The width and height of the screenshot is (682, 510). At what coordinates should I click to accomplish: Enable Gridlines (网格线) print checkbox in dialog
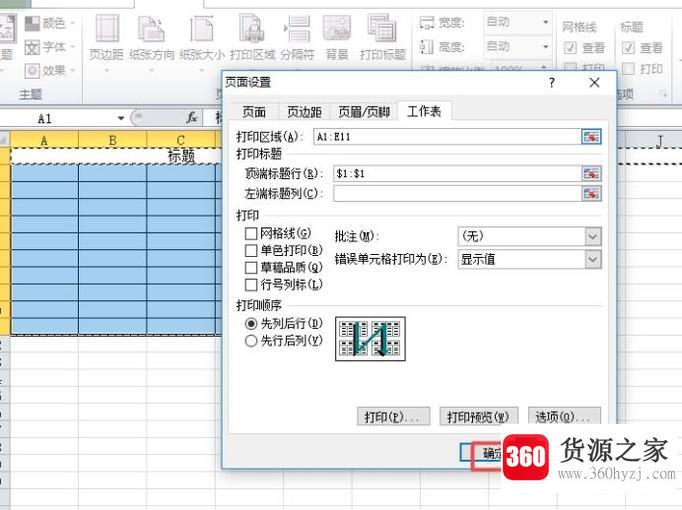(x=251, y=234)
